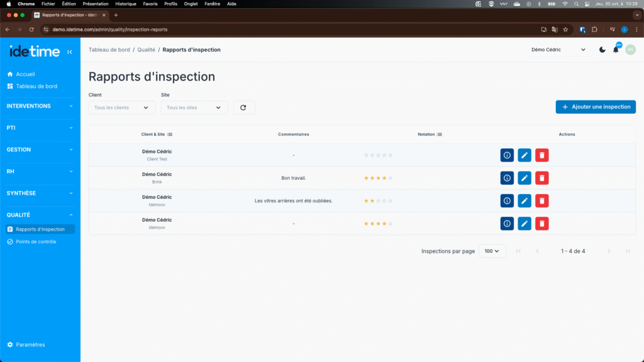
Task: Delete the inspection with forgotten windows comment
Action: [541, 200]
